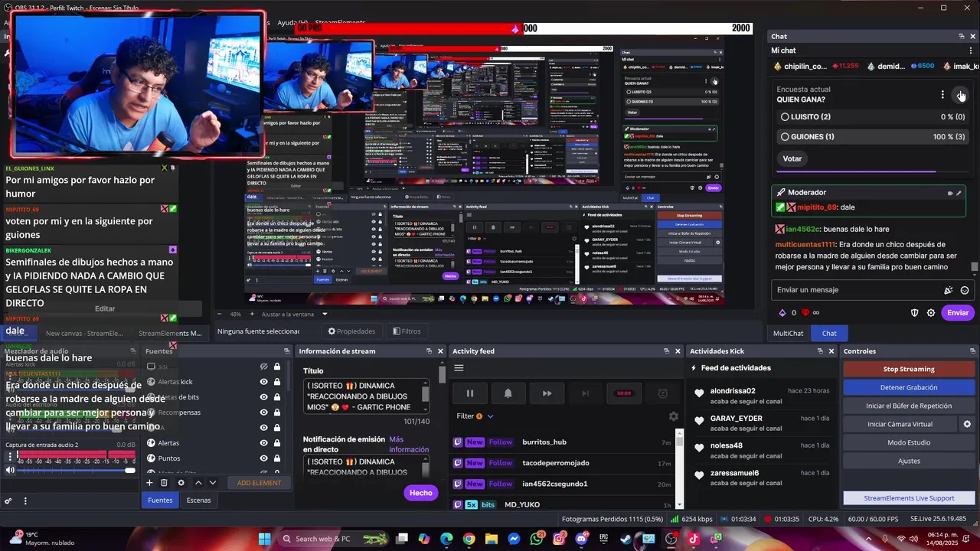Open Activity feed settings gear
Viewport: 980px width, 551px height.
click(673, 417)
